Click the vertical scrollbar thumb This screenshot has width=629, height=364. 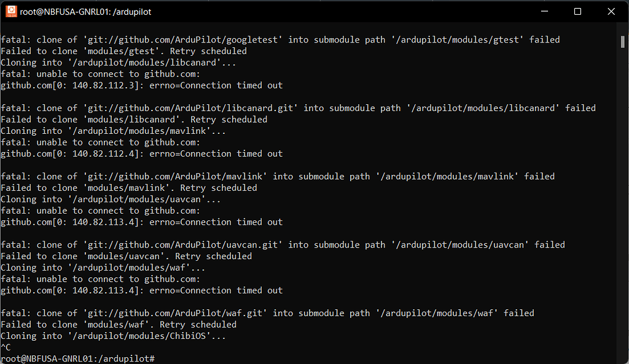pos(623,42)
